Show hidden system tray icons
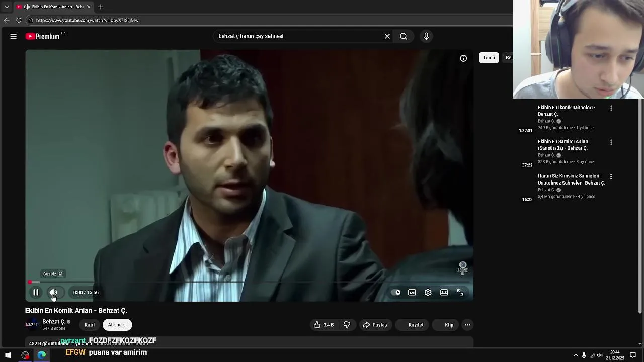Image resolution: width=644 pixels, height=362 pixels. (x=576, y=355)
